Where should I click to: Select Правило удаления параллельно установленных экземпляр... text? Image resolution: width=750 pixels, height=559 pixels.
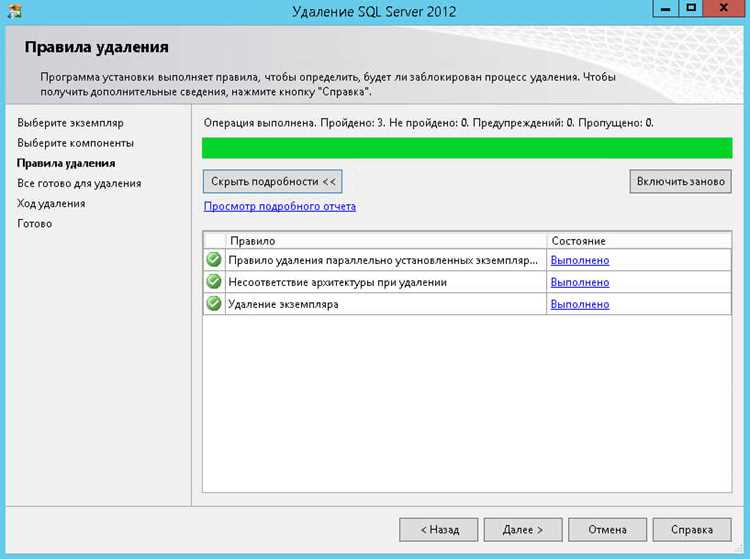point(383,260)
